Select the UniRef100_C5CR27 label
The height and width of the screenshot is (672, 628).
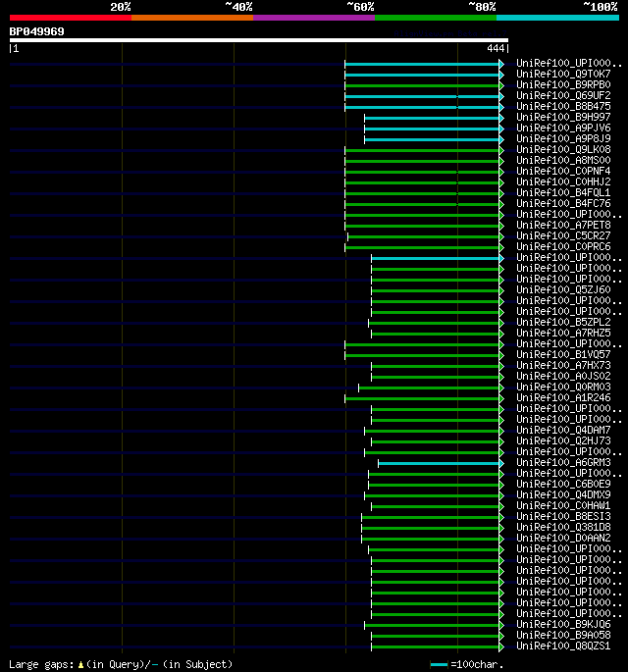pos(563,235)
